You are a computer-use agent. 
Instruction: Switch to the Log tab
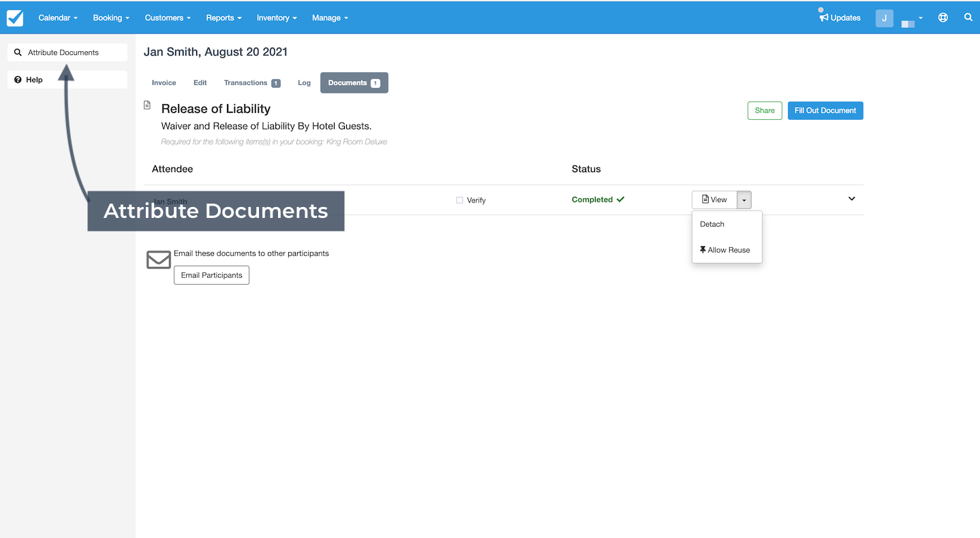(304, 82)
